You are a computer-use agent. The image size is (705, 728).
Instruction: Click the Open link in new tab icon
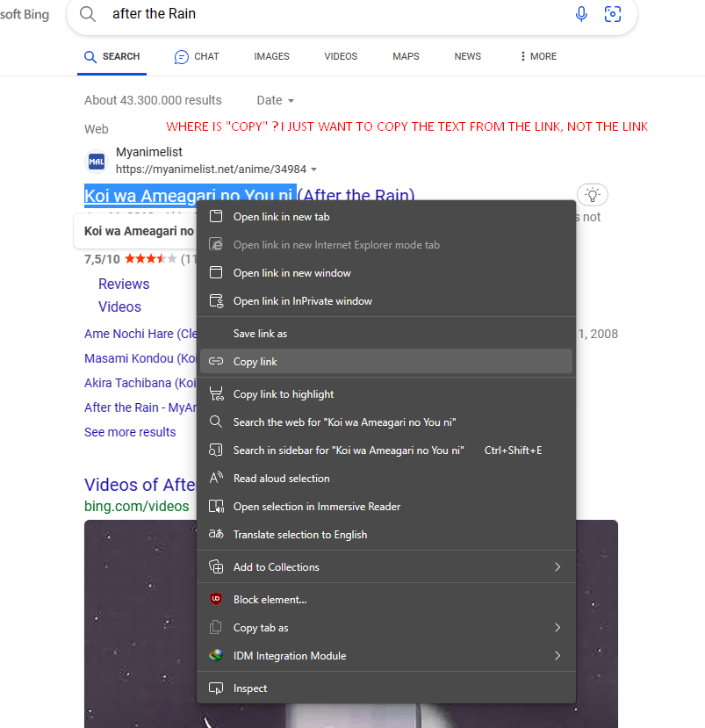(x=216, y=216)
